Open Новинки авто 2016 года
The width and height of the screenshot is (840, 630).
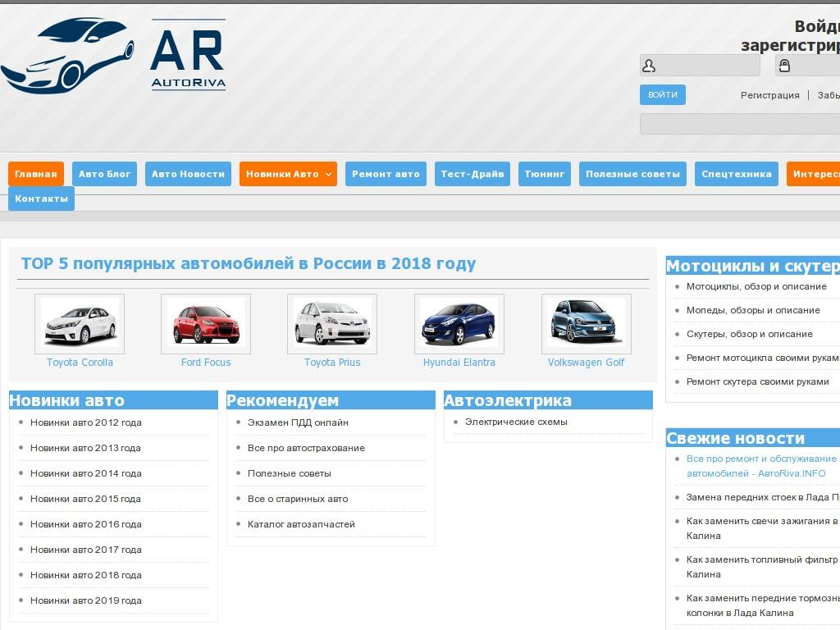coord(85,524)
